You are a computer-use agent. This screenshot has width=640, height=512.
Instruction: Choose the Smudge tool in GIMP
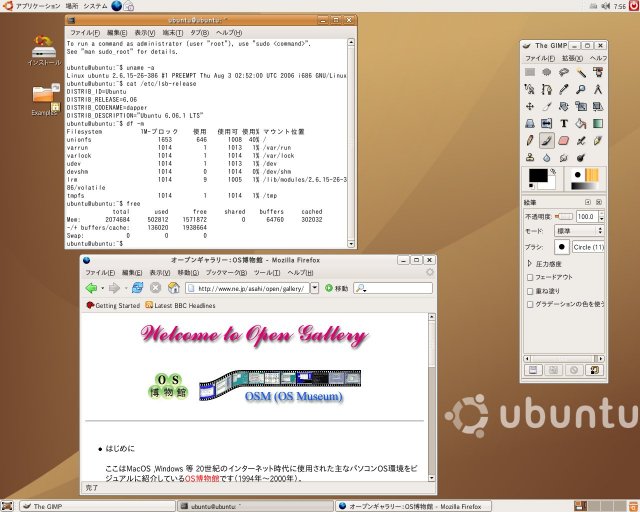(x=564, y=158)
